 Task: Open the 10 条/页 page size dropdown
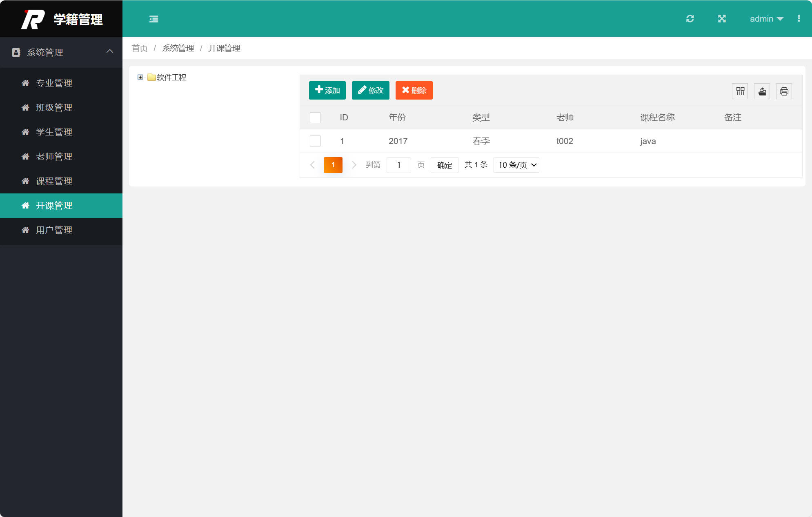[x=516, y=165]
